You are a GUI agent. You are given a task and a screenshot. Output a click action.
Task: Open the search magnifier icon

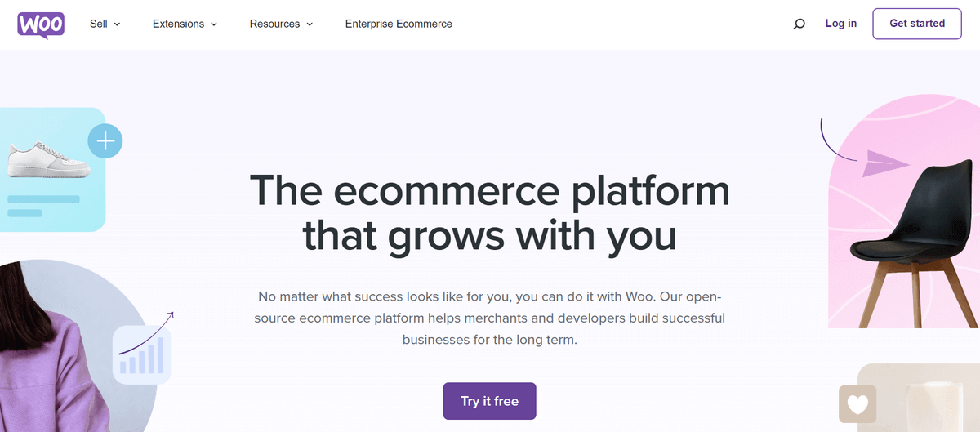(799, 24)
